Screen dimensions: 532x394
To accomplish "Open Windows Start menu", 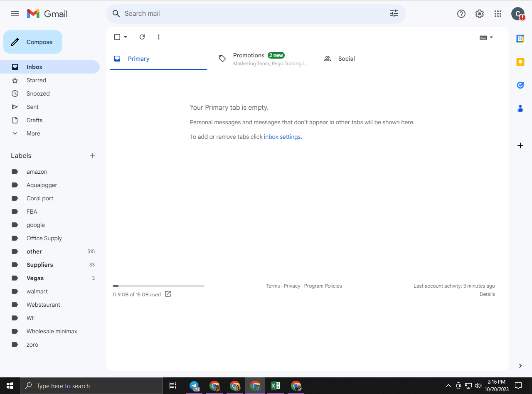I will [10, 386].
